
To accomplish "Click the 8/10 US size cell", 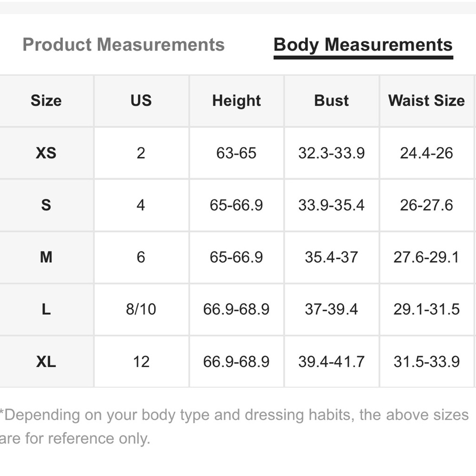I will [x=141, y=309].
